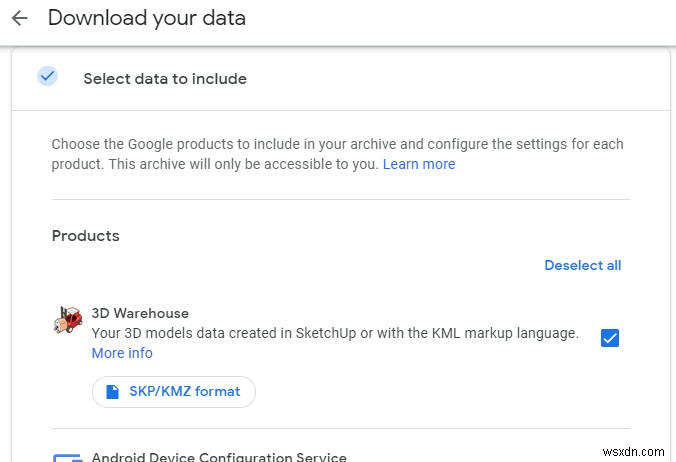The width and height of the screenshot is (676, 462).
Task: Click the file icon in SKP/KMZ format
Action: tap(113, 392)
